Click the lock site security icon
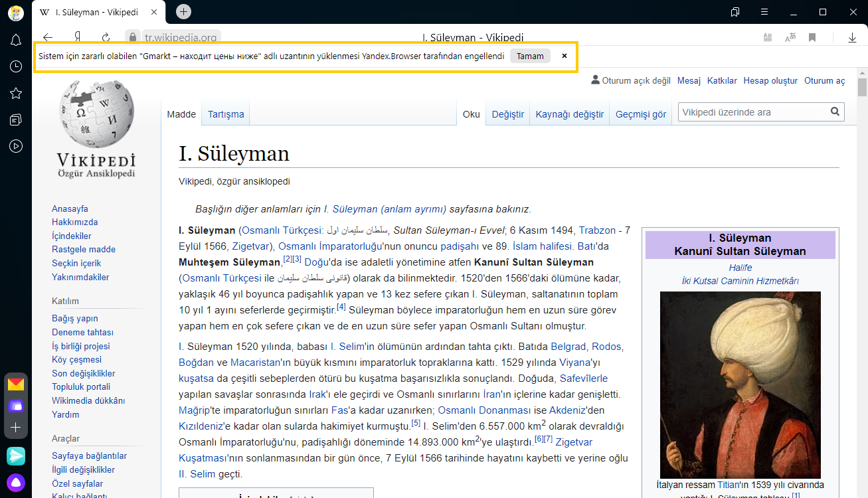Viewport: 868px width, 498px height. coord(133,38)
